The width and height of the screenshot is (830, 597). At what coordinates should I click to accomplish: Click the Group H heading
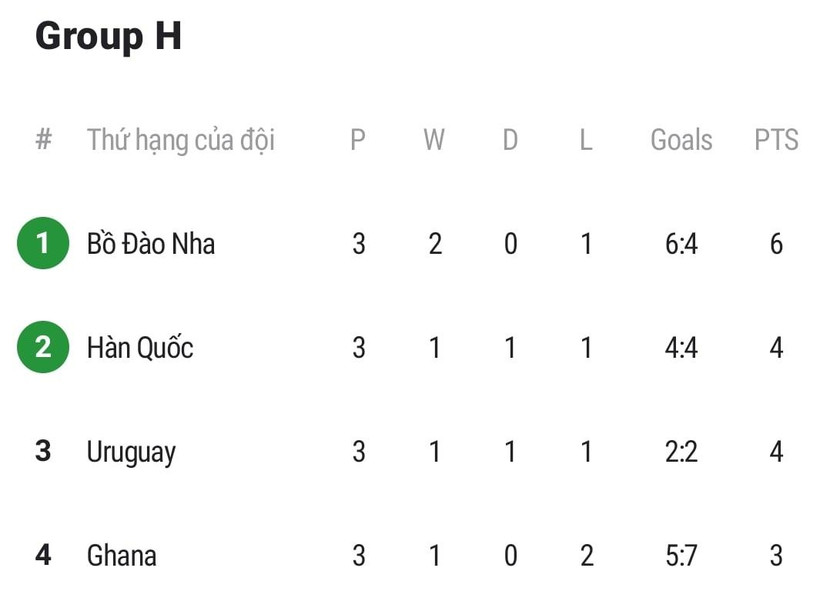point(108,37)
